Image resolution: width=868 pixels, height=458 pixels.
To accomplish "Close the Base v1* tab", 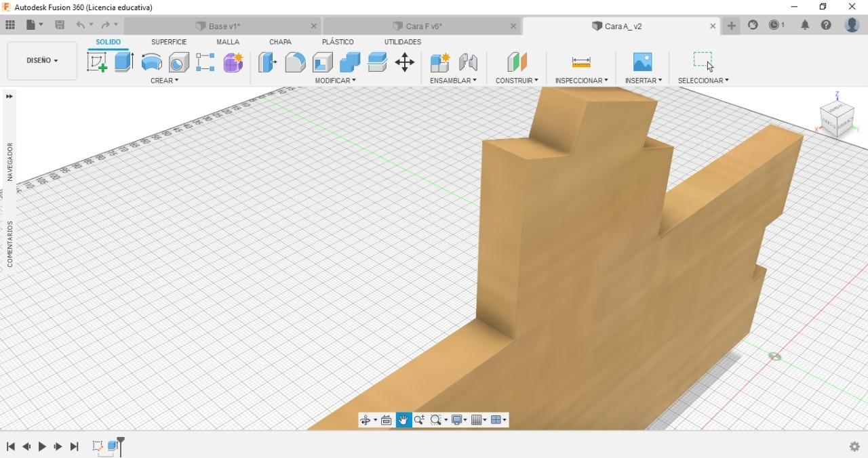I will click(x=314, y=26).
